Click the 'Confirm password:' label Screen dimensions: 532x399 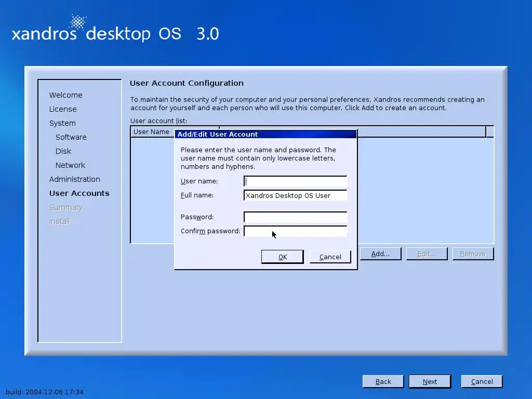[x=210, y=231]
